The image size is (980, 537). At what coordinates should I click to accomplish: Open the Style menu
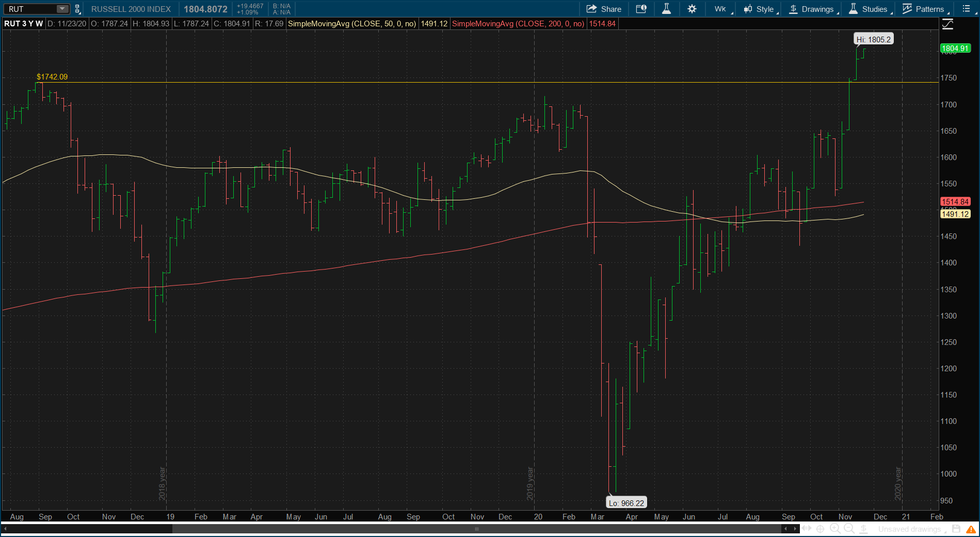click(x=761, y=9)
